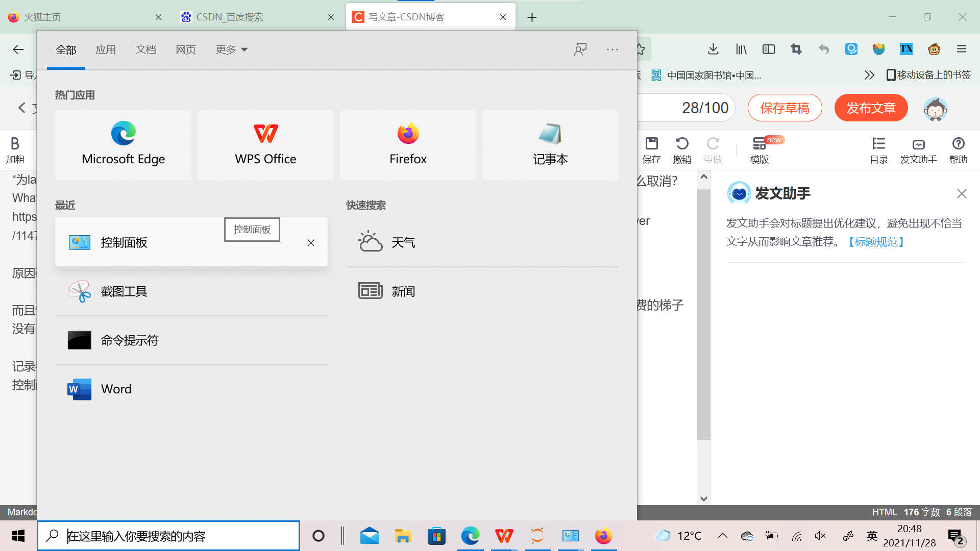Open 记事本 (Notepad) app tile
The image size is (980, 551).
[550, 145]
